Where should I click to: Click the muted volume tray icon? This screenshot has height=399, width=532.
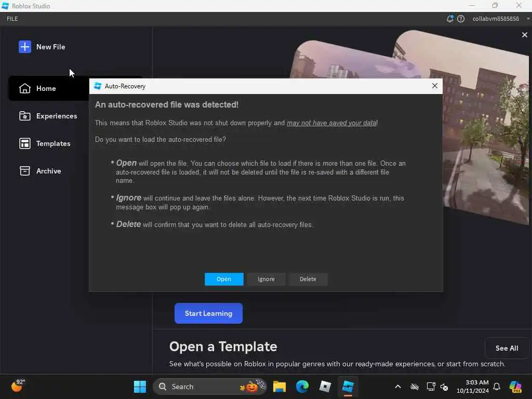pyautogui.click(x=444, y=387)
